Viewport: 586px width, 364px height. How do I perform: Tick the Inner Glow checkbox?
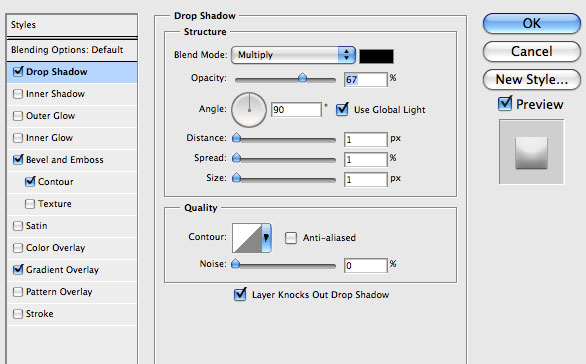pos(18,138)
